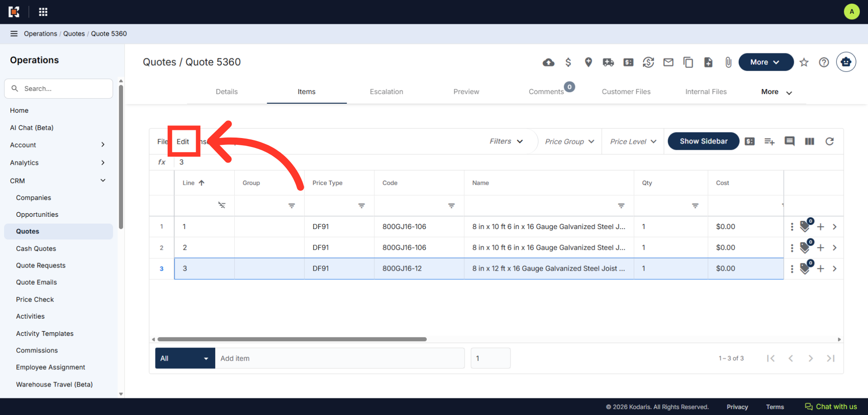Click the dollar sign pricing icon
This screenshot has height=415, width=868.
568,62
